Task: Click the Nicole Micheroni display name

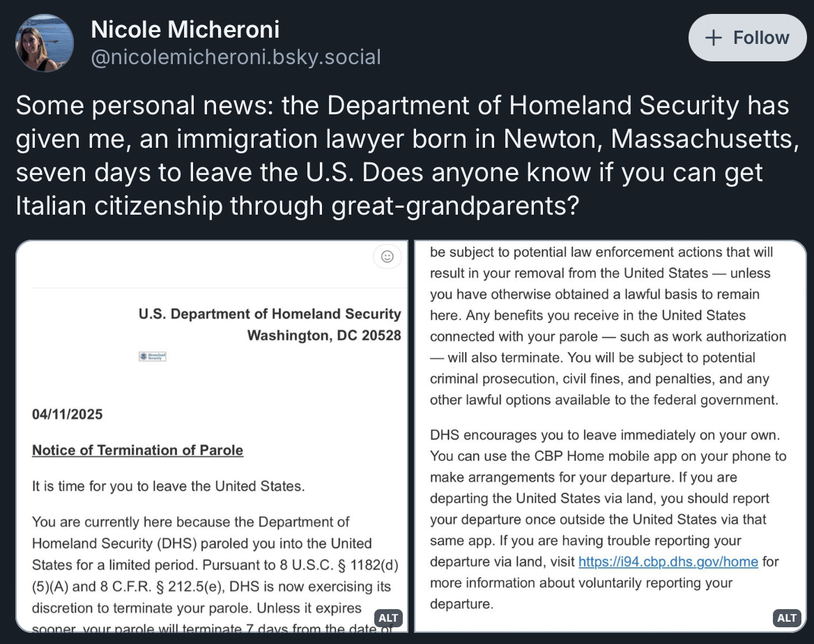Action: [185, 29]
